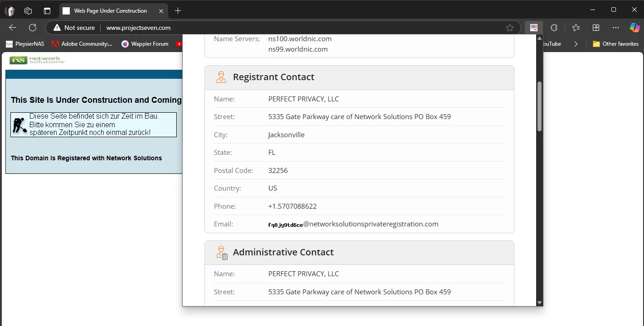Open the Favorites list icon

576,28
